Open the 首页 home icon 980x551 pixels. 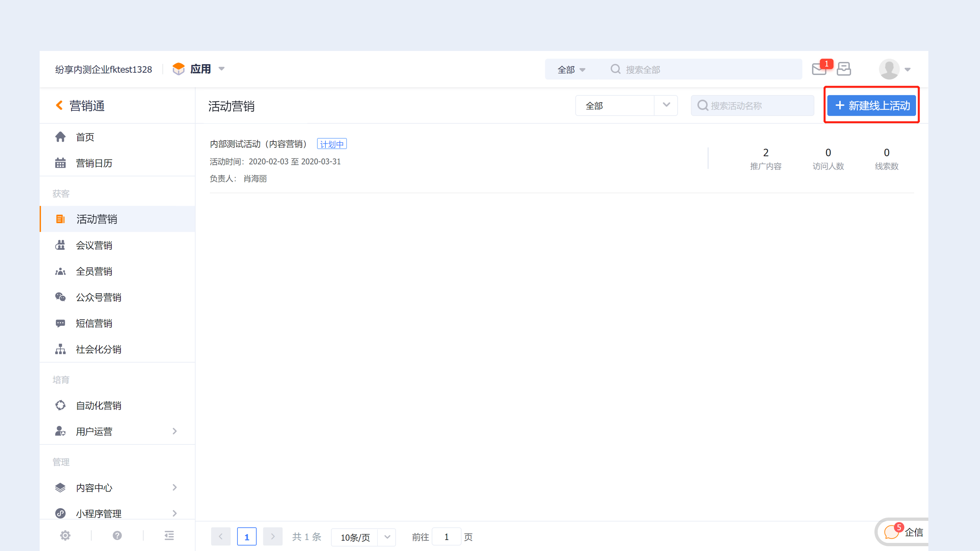(60, 137)
